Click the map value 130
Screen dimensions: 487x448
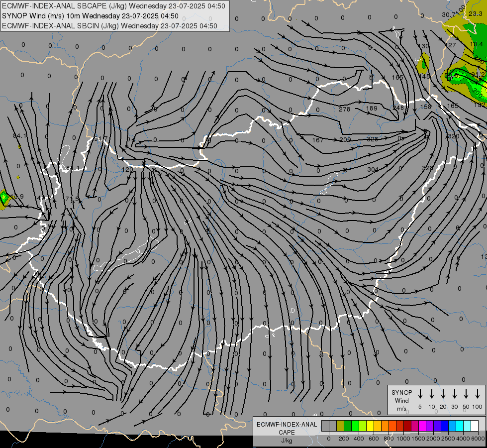point(423,46)
